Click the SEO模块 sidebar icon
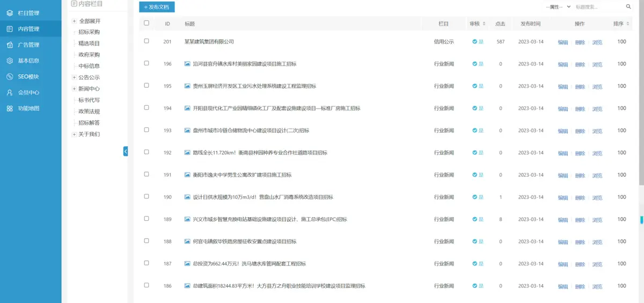 (x=10, y=76)
